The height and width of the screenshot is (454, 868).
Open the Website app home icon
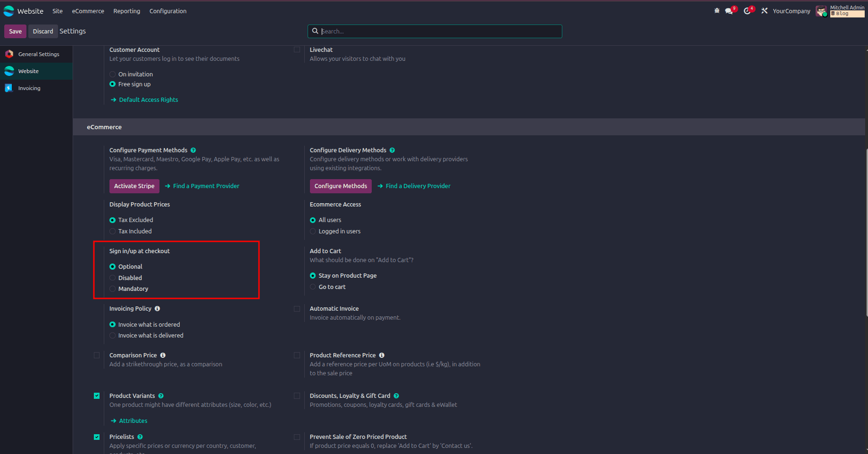point(9,11)
